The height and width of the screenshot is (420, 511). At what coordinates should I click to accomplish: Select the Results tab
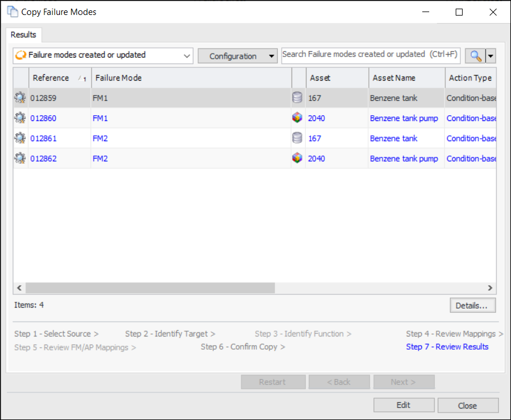coord(24,35)
